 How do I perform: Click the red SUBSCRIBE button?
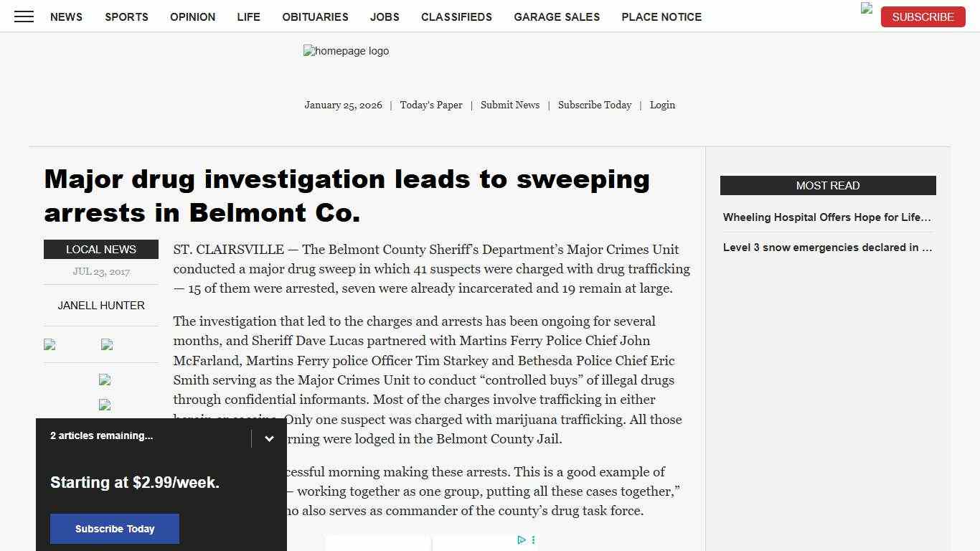pos(923,17)
